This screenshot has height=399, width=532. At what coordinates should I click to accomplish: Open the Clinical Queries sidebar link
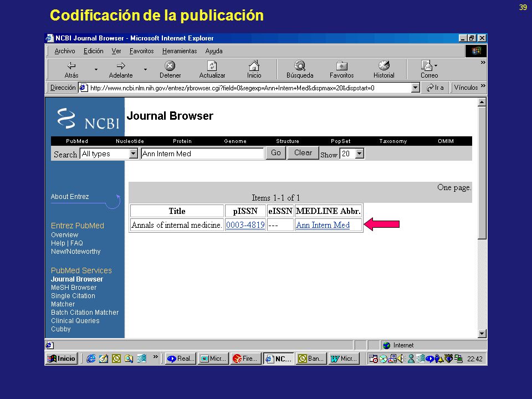75,321
